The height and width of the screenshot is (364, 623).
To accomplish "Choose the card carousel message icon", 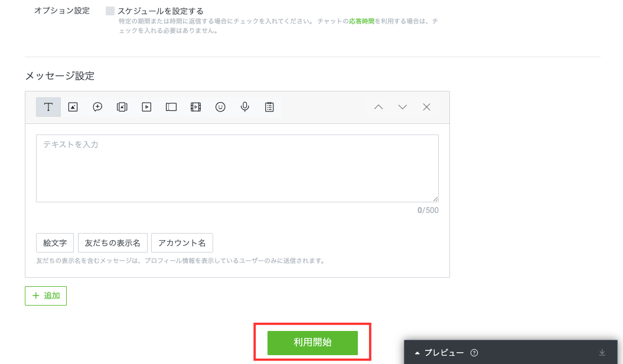I will [x=122, y=107].
